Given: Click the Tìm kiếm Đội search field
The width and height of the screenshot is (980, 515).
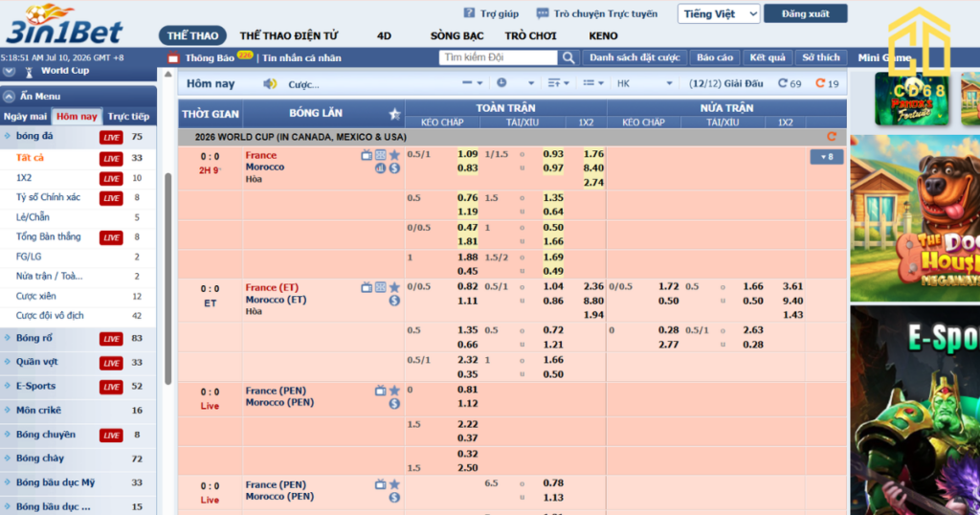Looking at the screenshot, I should pos(498,57).
